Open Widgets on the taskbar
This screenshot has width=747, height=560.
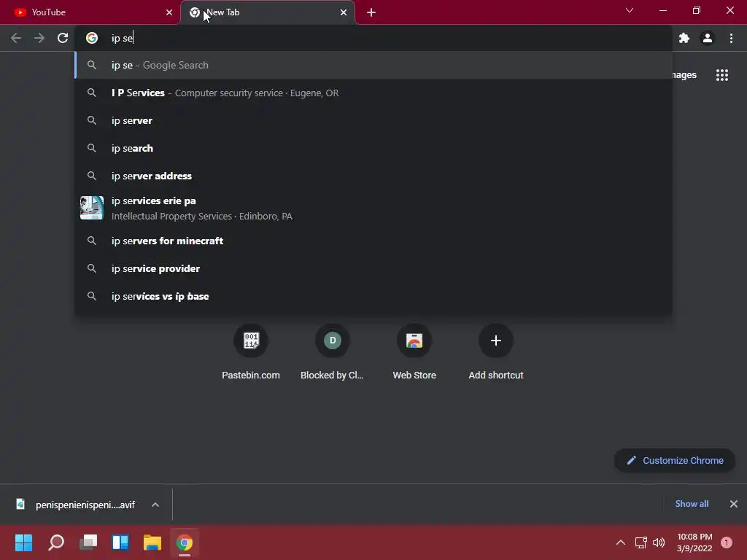point(120,542)
